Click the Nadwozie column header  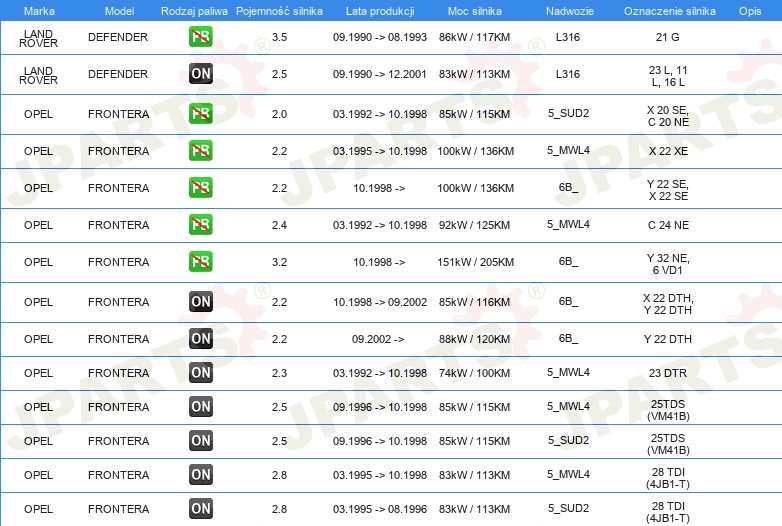coord(570,11)
